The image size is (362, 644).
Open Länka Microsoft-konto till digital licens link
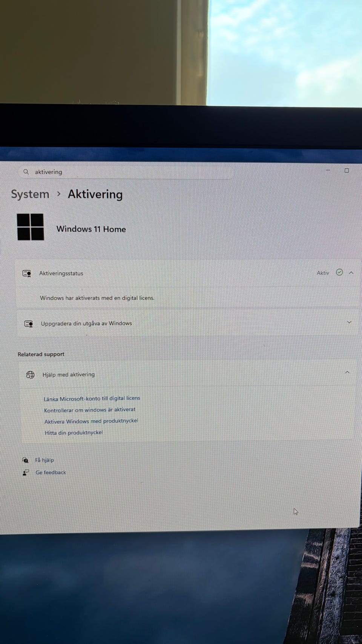pos(92,398)
